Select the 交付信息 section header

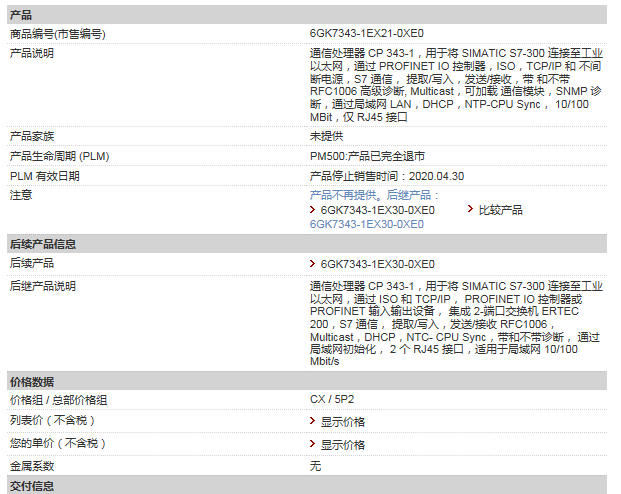coord(307,485)
